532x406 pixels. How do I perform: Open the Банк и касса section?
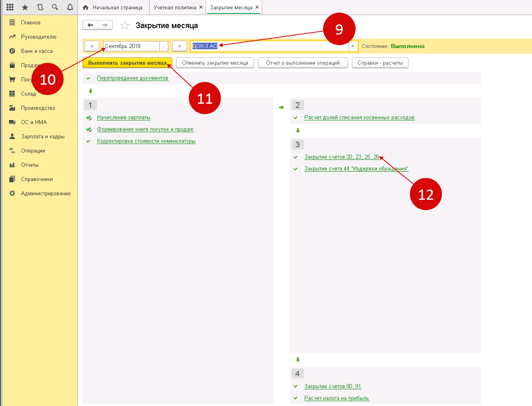tap(37, 51)
